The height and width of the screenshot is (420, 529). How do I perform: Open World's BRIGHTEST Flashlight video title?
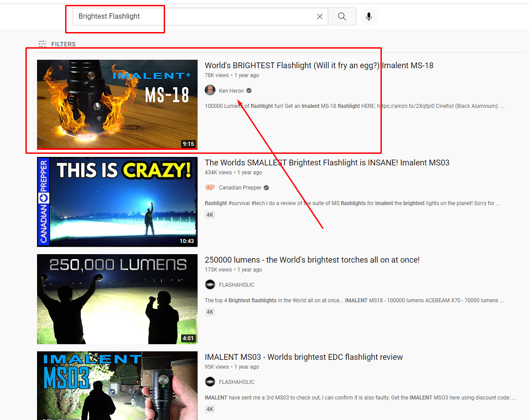tap(319, 66)
